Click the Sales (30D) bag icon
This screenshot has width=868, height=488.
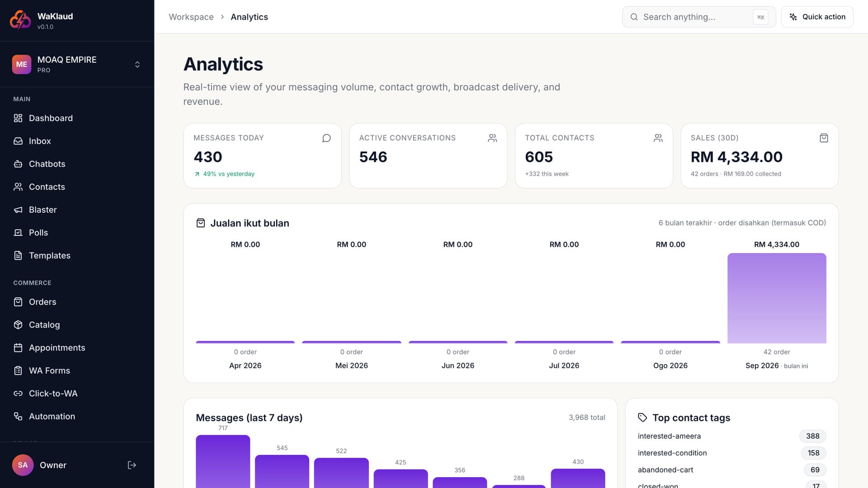pos(824,138)
